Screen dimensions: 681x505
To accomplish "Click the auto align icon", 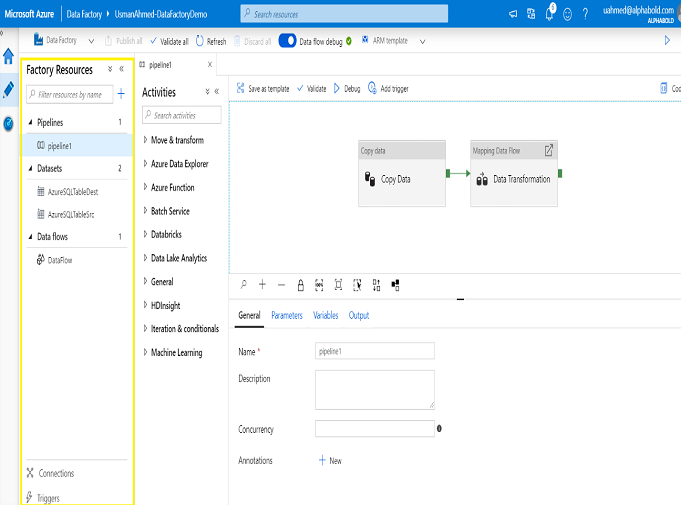I will (x=376, y=285).
